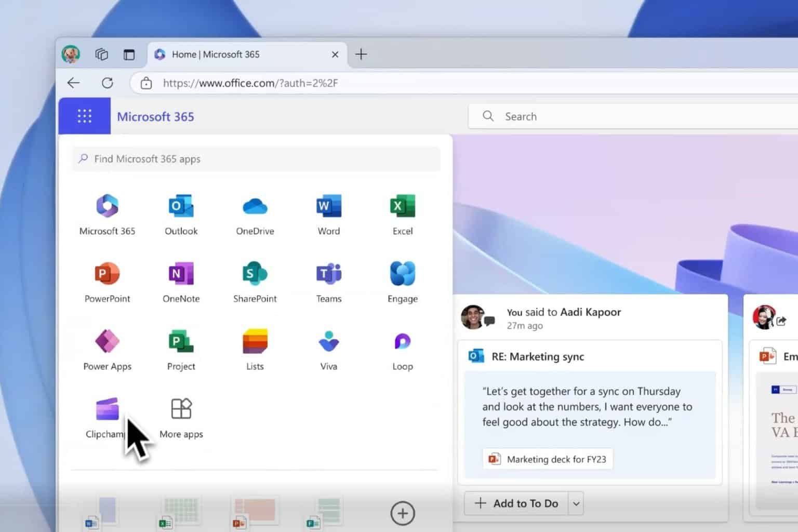Click the Find Microsoft 365 apps field
The height and width of the screenshot is (532, 798).
256,158
